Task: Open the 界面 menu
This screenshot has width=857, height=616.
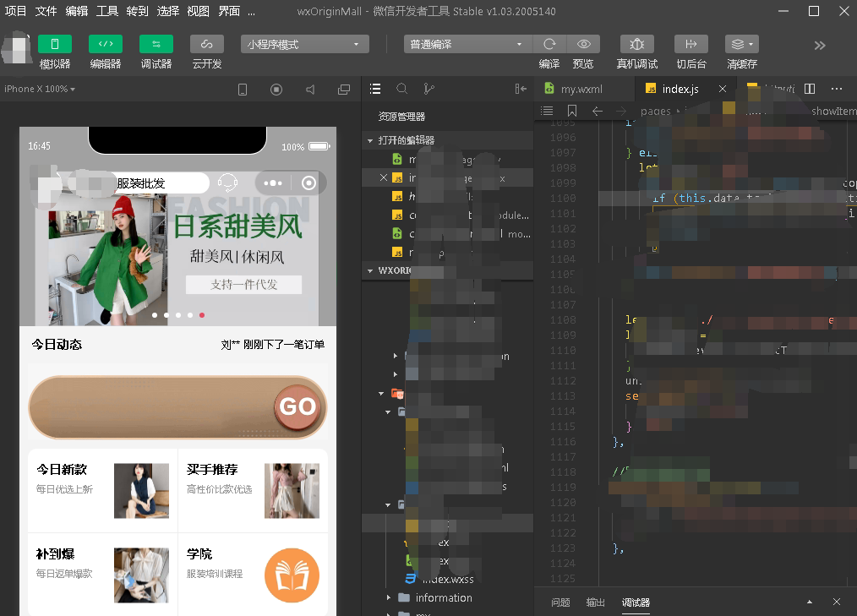Action: click(x=229, y=11)
